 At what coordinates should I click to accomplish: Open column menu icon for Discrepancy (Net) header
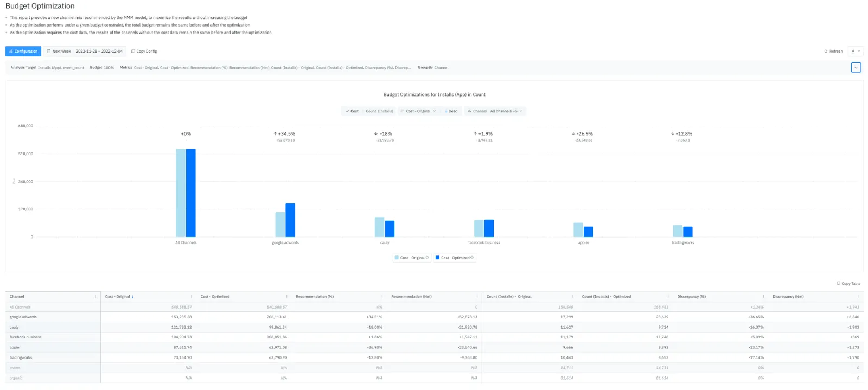point(859,297)
